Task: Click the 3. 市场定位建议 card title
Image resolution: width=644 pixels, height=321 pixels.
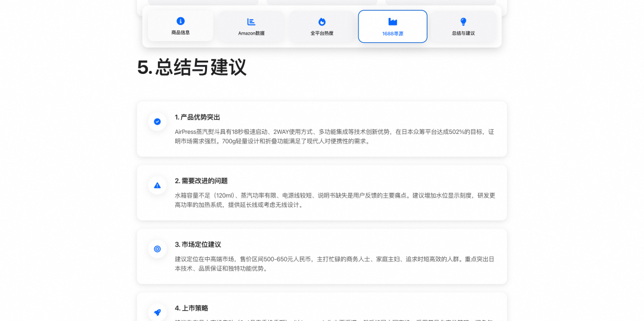Action: point(198,245)
